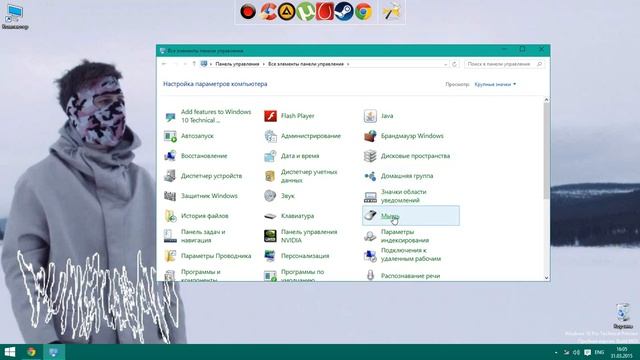Open the network tray icon

[566, 352]
